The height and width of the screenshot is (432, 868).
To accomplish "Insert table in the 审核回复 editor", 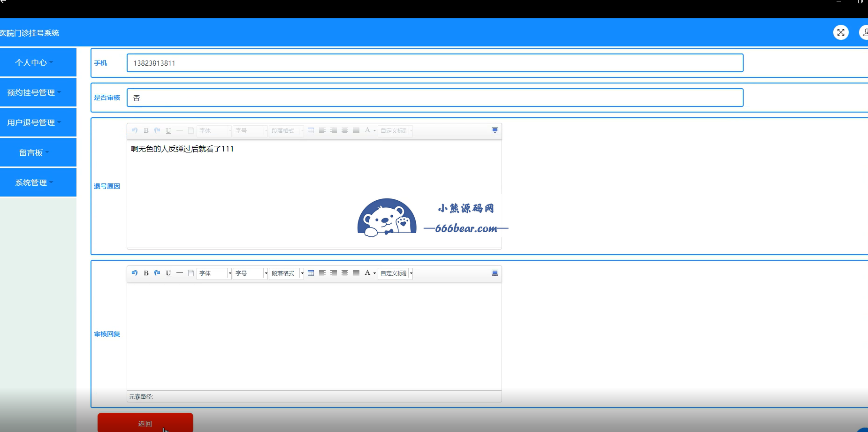I will (x=311, y=273).
